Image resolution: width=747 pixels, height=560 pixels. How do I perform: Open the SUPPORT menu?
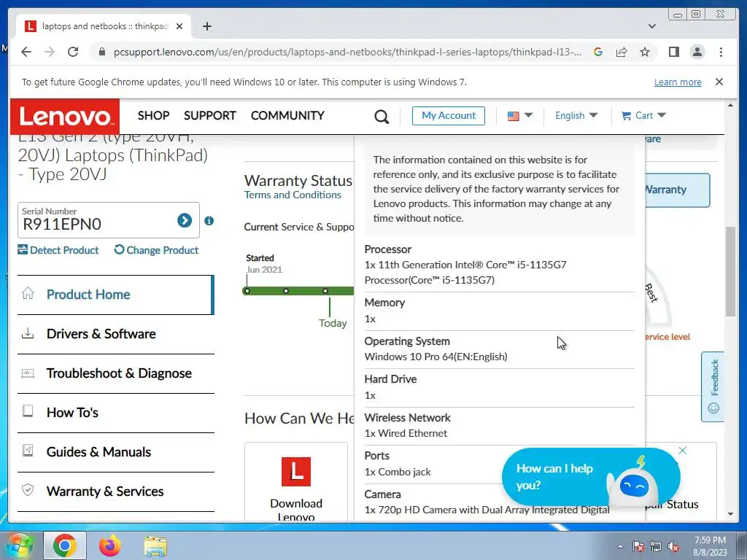tap(209, 116)
